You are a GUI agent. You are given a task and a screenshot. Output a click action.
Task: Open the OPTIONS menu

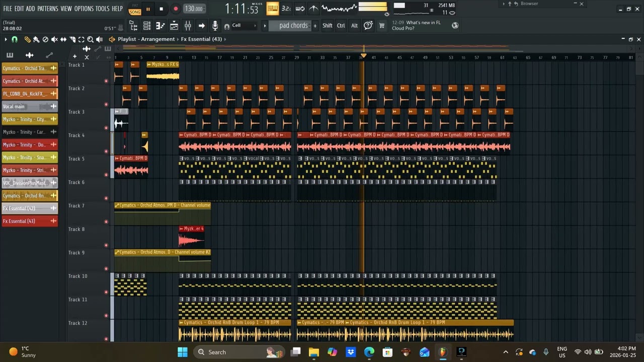pos(84,9)
